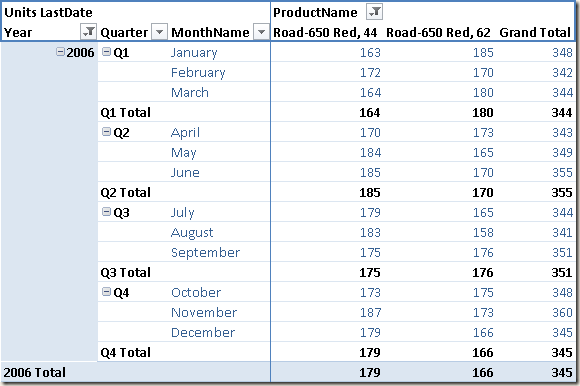Select the Road-650 Red, 44 column header
This screenshot has height=386, width=580.
pyautogui.click(x=325, y=33)
